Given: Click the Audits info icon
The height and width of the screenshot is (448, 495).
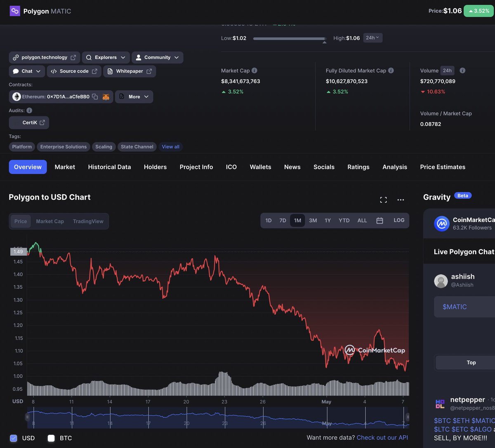Looking at the screenshot, I should [29, 111].
